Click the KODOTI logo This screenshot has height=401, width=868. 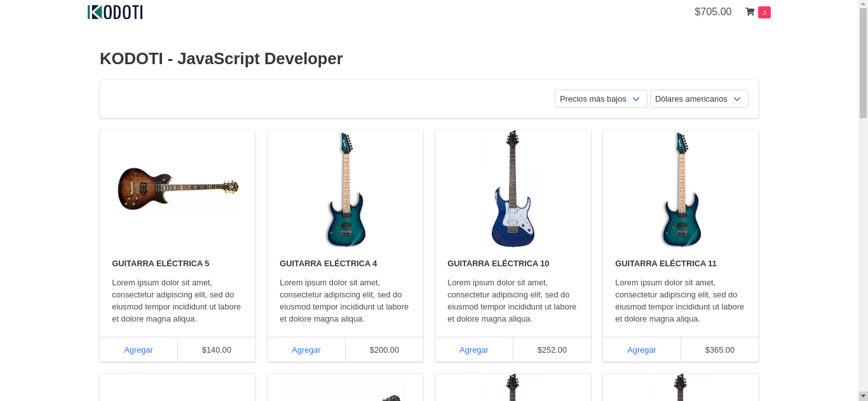click(115, 11)
